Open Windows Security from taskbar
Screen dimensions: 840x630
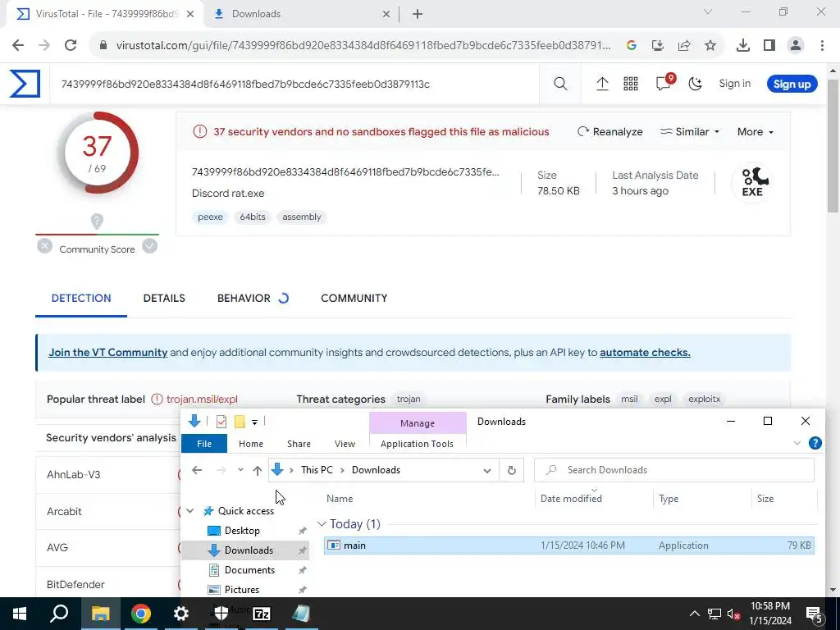(x=221, y=614)
